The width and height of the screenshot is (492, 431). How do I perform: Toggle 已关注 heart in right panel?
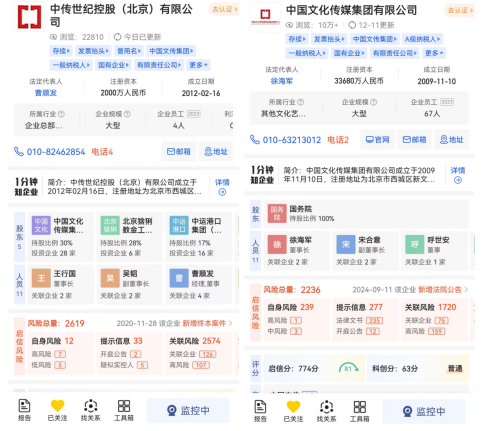tap(293, 411)
